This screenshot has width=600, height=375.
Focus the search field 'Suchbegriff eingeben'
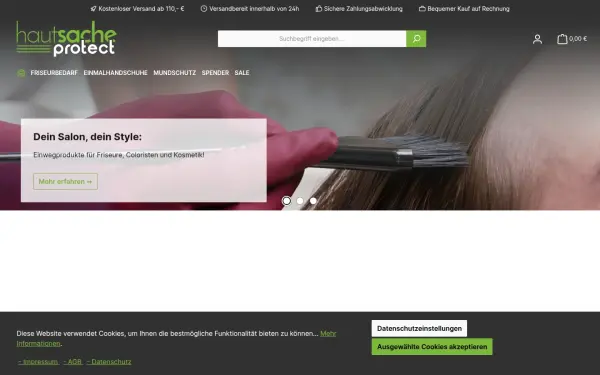click(x=312, y=39)
